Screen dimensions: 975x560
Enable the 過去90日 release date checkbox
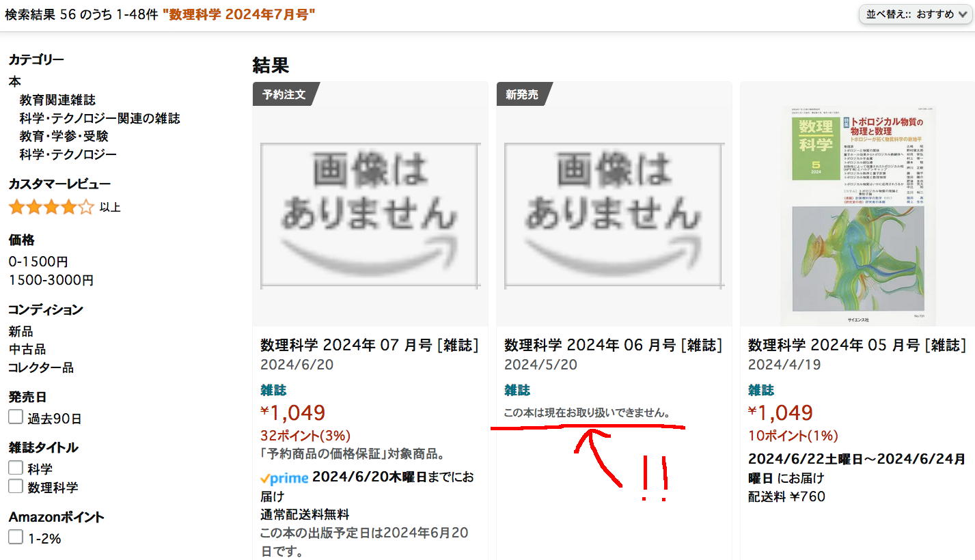click(x=16, y=417)
